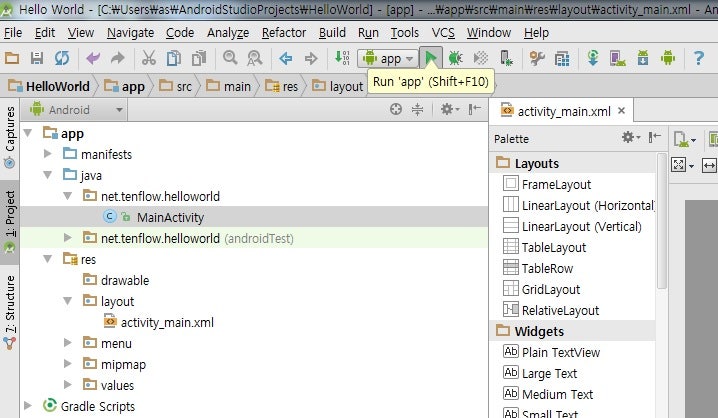Open the SDK Manager download icon
The width and height of the screenshot is (718, 418).
click(x=643, y=58)
